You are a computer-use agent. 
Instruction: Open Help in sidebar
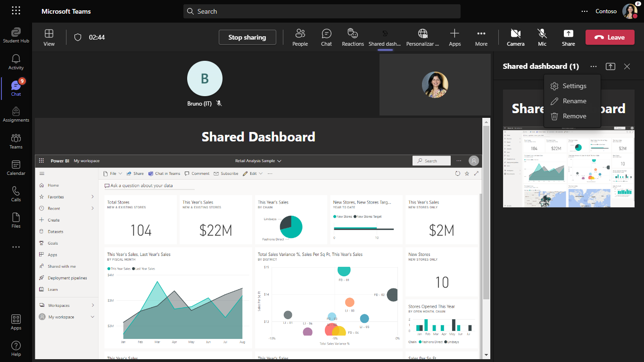[x=16, y=349]
